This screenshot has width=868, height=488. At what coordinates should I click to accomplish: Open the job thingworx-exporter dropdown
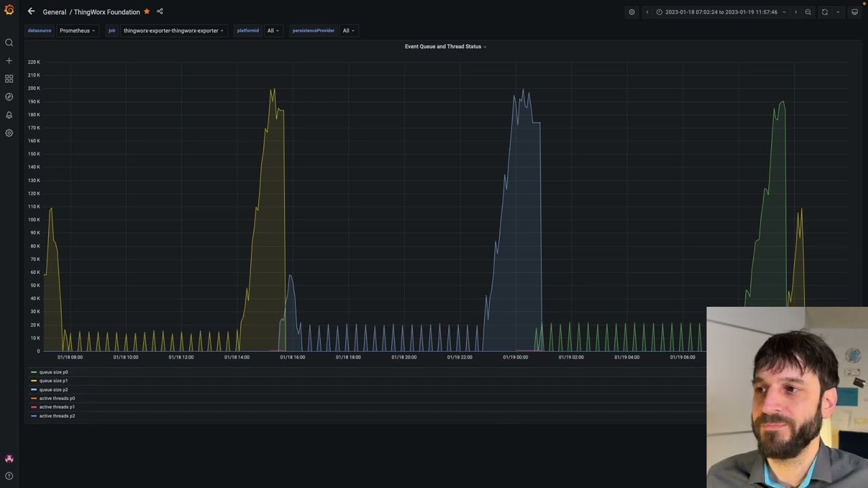coord(173,30)
